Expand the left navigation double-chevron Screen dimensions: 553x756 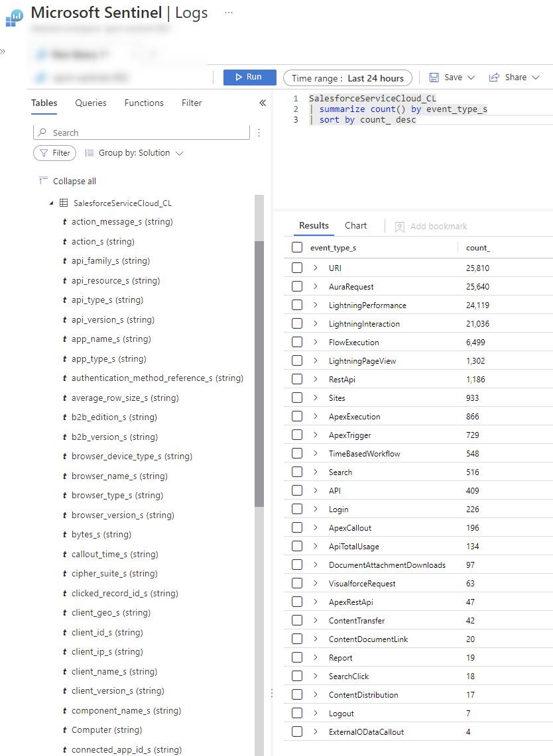pyautogui.click(x=3, y=51)
